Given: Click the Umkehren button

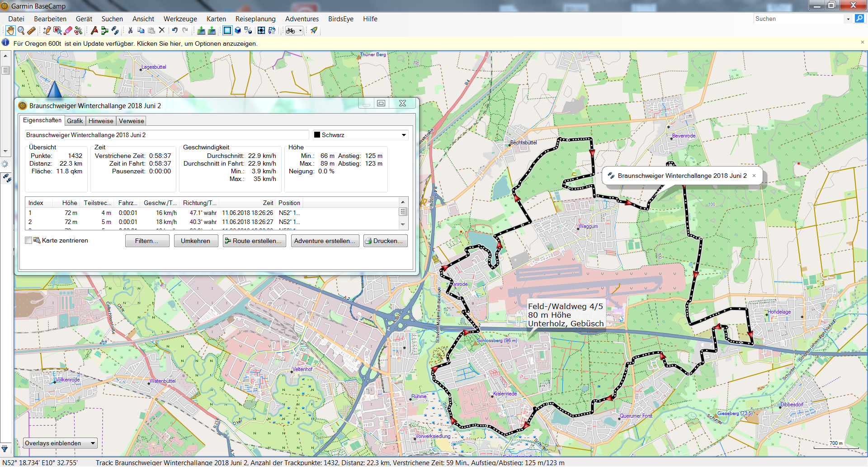Looking at the screenshot, I should [196, 241].
